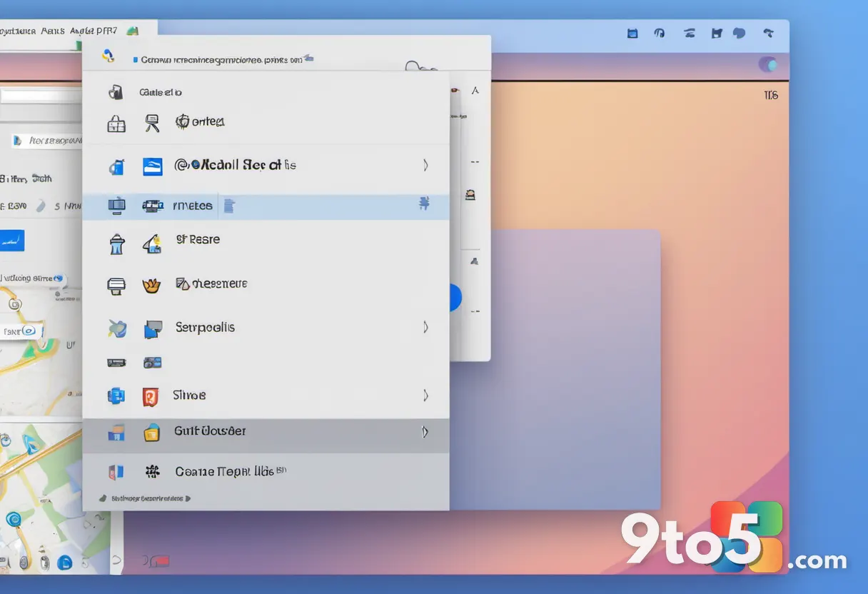Click the black gear icon on bottom row

click(x=151, y=471)
